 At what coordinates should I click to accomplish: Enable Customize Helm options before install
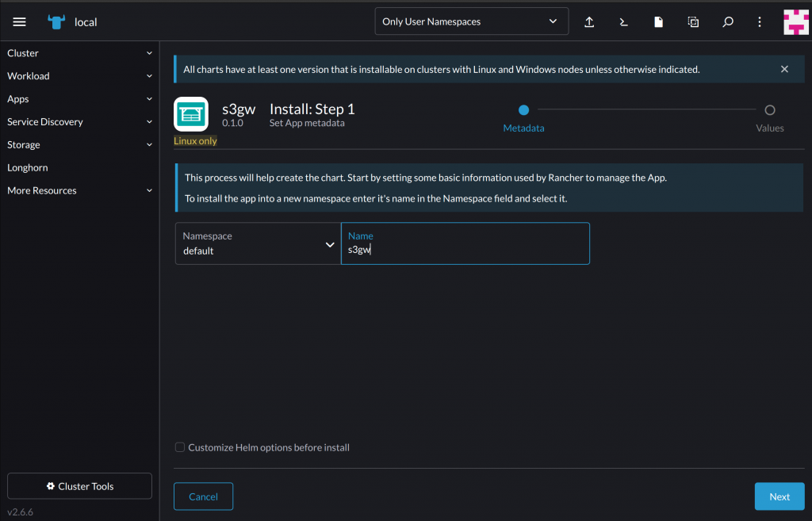[x=180, y=447]
